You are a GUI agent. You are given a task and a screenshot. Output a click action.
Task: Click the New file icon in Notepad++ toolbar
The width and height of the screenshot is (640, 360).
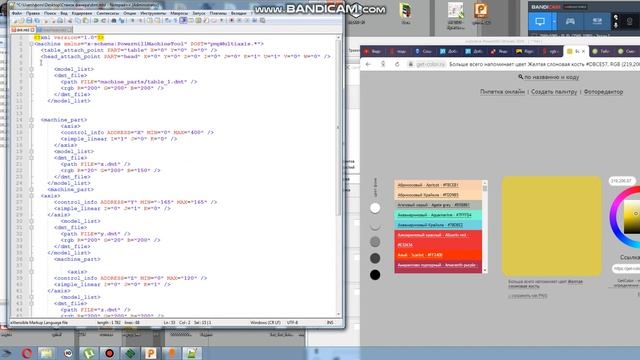(16, 20)
